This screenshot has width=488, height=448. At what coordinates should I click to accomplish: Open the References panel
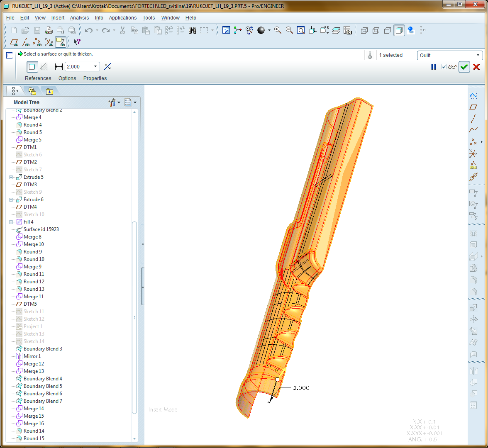tap(38, 78)
